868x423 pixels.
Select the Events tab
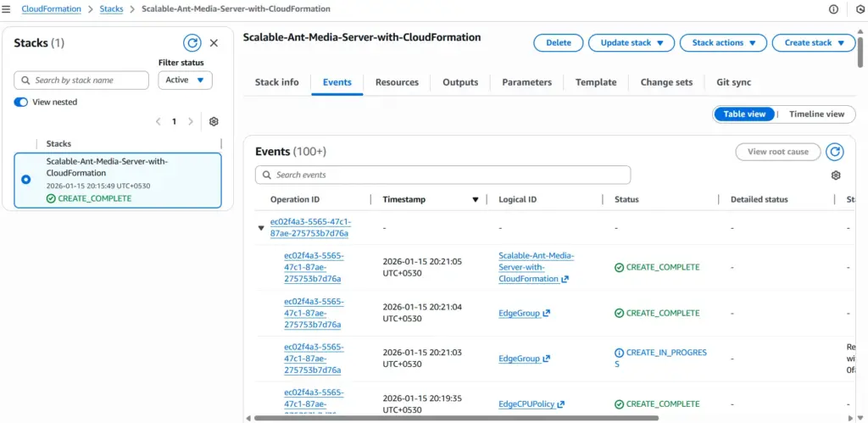337,82
